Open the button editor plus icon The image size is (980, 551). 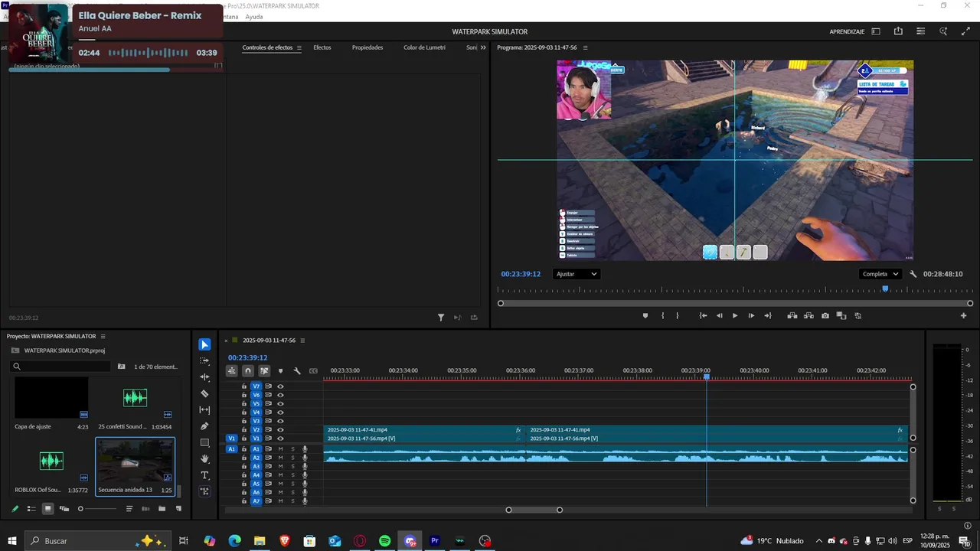coord(964,315)
